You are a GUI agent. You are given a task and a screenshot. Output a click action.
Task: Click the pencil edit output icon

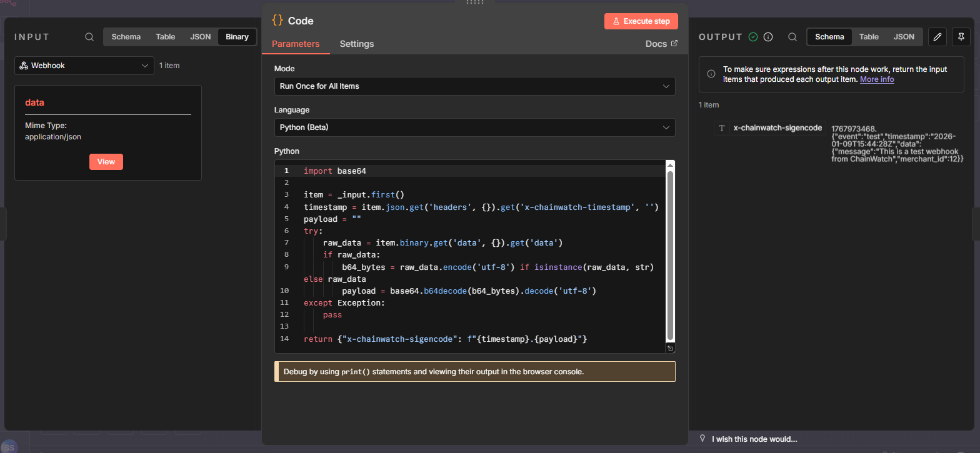(x=937, y=37)
